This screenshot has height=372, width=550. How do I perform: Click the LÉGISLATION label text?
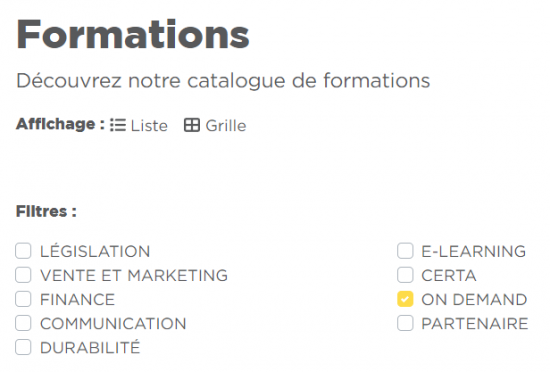(95, 251)
